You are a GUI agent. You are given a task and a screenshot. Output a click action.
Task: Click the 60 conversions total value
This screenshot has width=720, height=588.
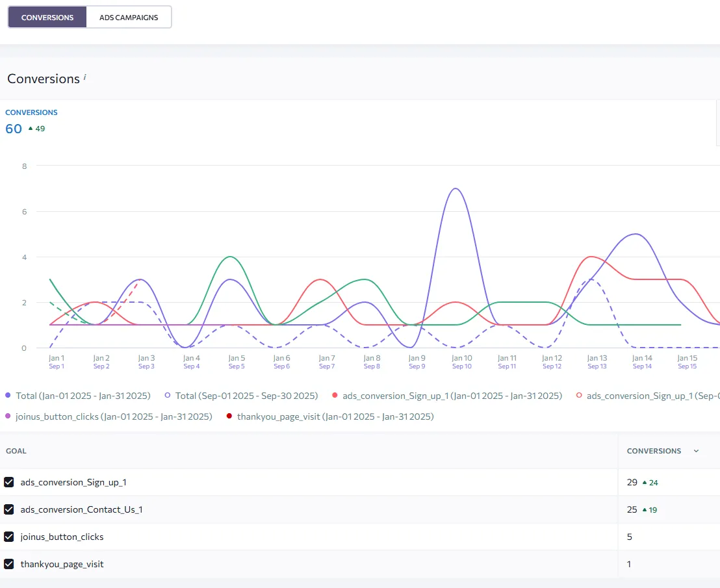[14, 129]
